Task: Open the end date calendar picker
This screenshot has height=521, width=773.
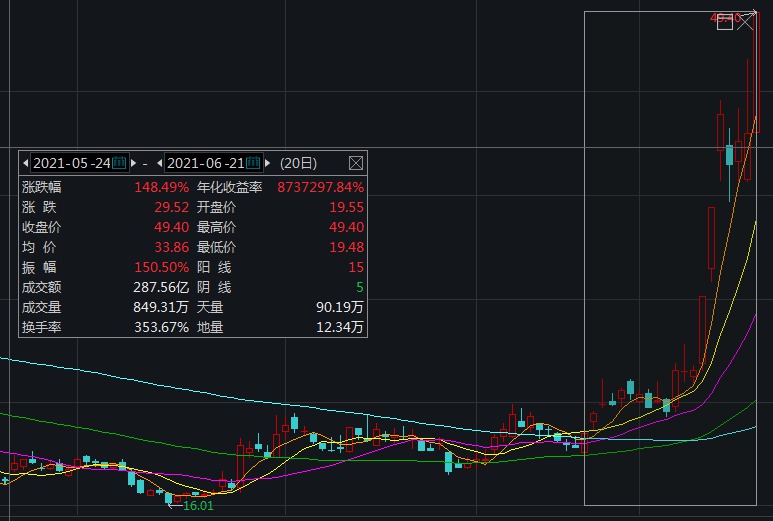Action: (254, 163)
